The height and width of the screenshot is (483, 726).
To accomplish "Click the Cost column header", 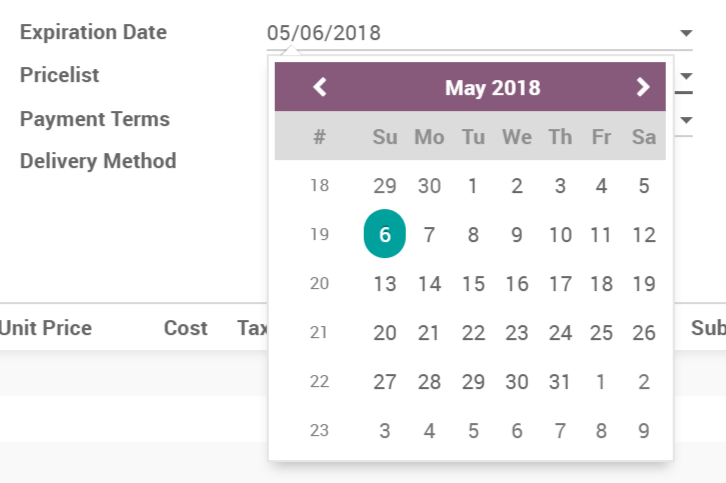I will tap(185, 328).
